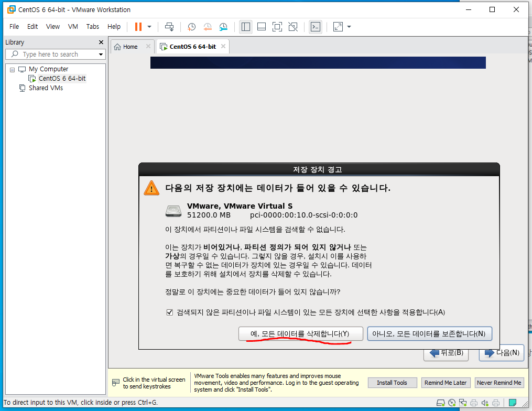Click the first printer status icon
Image resolution: width=532 pixels, height=411 pixels.
tap(474, 403)
